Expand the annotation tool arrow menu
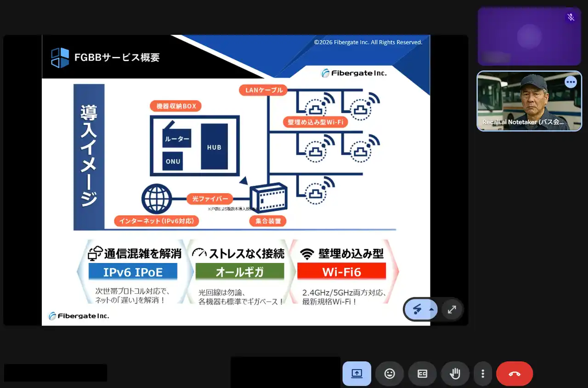The image size is (588, 388). pos(431,309)
